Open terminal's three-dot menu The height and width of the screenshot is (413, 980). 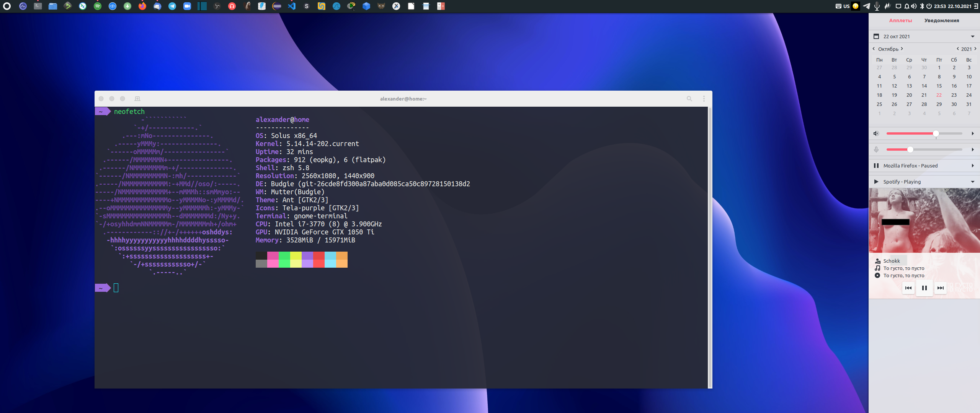pyautogui.click(x=704, y=99)
